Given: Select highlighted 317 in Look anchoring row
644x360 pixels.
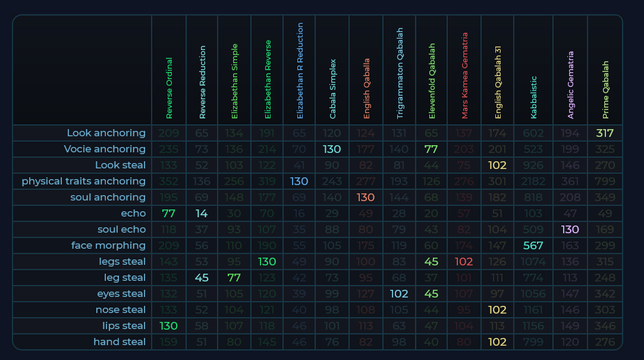Looking at the screenshot, I should (x=605, y=133).
